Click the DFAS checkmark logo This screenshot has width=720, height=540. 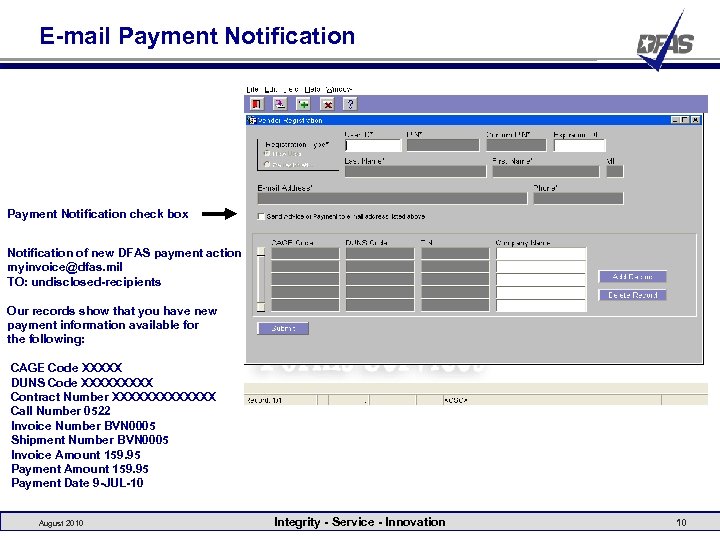[x=665, y=42]
